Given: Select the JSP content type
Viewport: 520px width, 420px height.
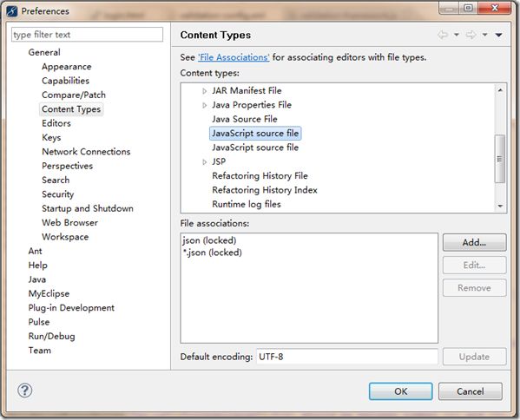Looking at the screenshot, I should pos(219,161).
